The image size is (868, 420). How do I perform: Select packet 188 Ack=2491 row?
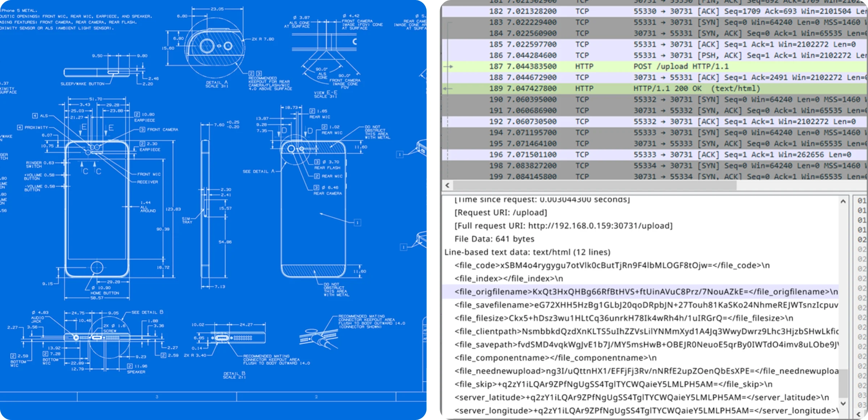point(655,77)
